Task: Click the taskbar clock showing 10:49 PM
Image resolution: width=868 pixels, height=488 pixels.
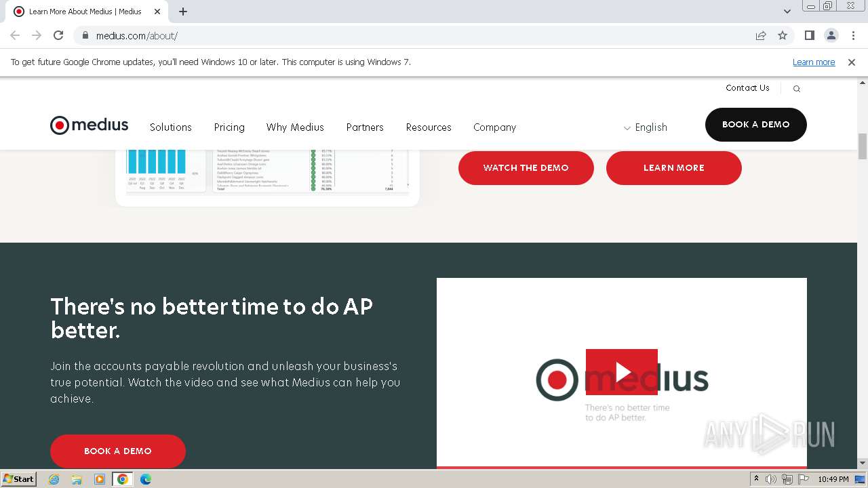Action: pyautogui.click(x=833, y=479)
